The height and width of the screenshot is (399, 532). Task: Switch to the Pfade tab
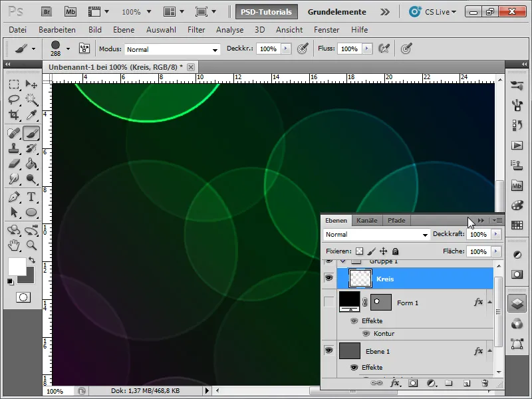396,221
